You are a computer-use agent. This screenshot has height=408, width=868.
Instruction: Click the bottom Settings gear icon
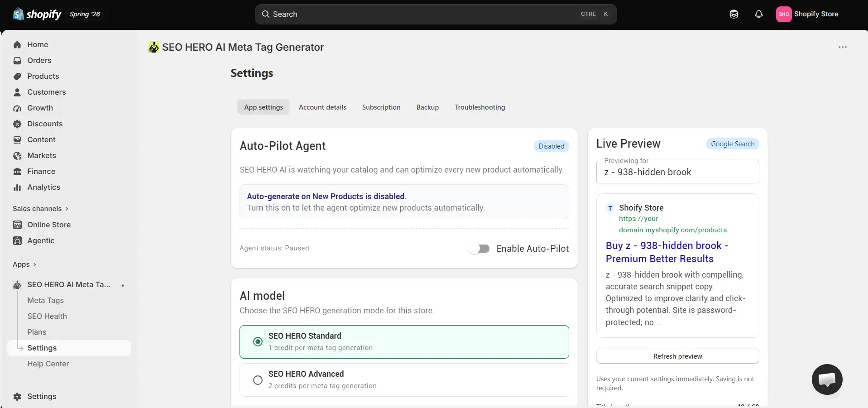pos(17,396)
